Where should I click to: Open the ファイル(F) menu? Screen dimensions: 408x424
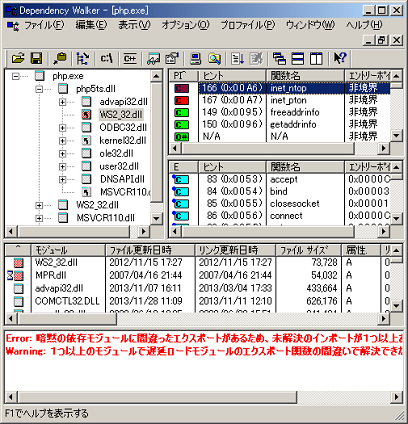[44, 25]
